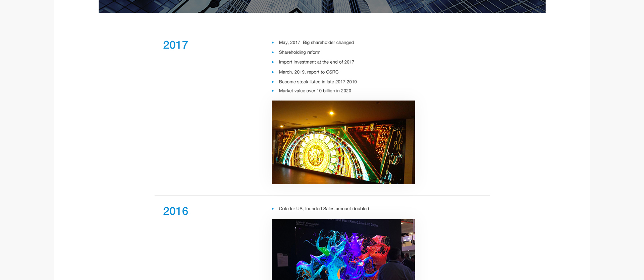
Task: Click the bullet dot before 'Coleder US'
Action: pos(273,209)
